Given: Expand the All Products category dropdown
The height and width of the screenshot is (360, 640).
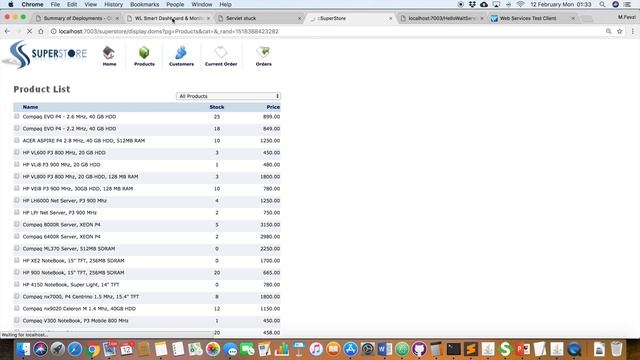Looking at the screenshot, I should click(x=228, y=96).
